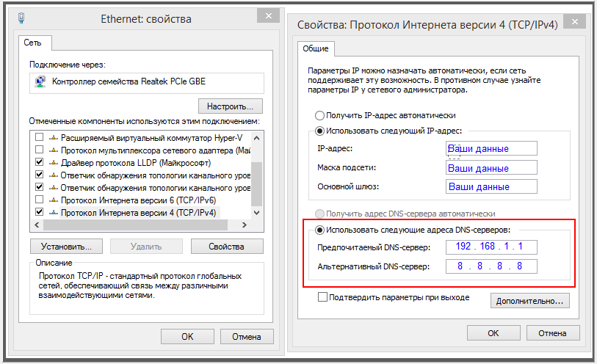Click the preferred DNS server field 192.168.1.1
The height and width of the screenshot is (364, 597).
pyautogui.click(x=491, y=247)
